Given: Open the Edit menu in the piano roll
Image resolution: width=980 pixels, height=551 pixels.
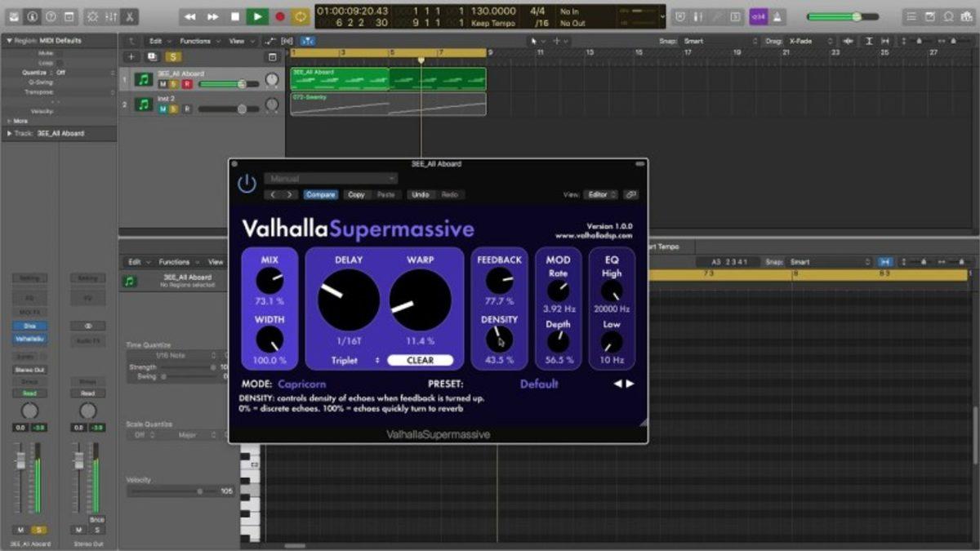Looking at the screenshot, I should coord(136,261).
